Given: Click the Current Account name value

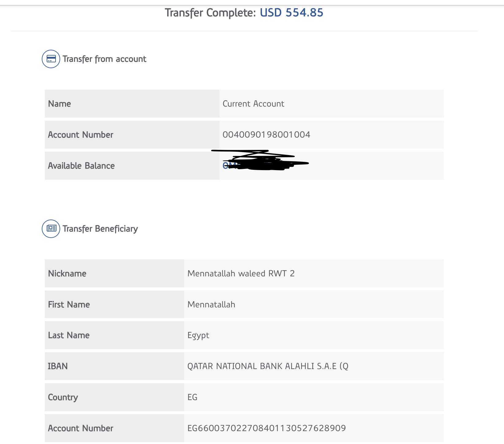Looking at the screenshot, I should point(253,104).
